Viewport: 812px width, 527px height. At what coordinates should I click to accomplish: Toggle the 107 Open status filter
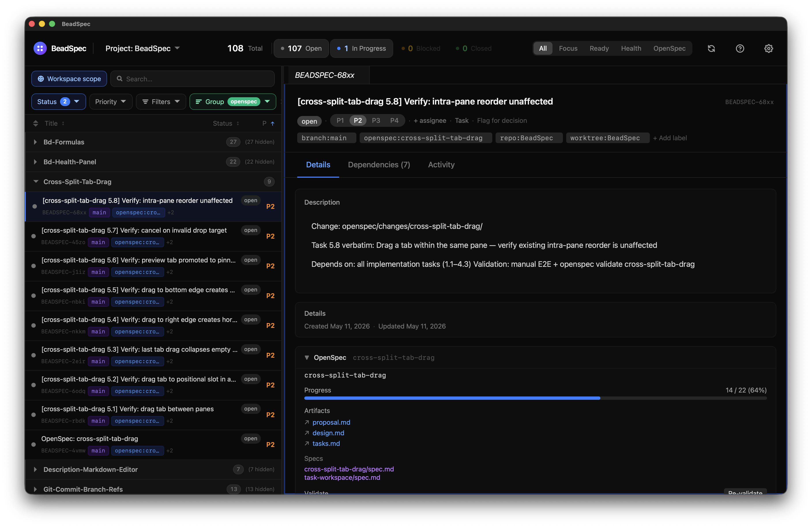pos(301,49)
